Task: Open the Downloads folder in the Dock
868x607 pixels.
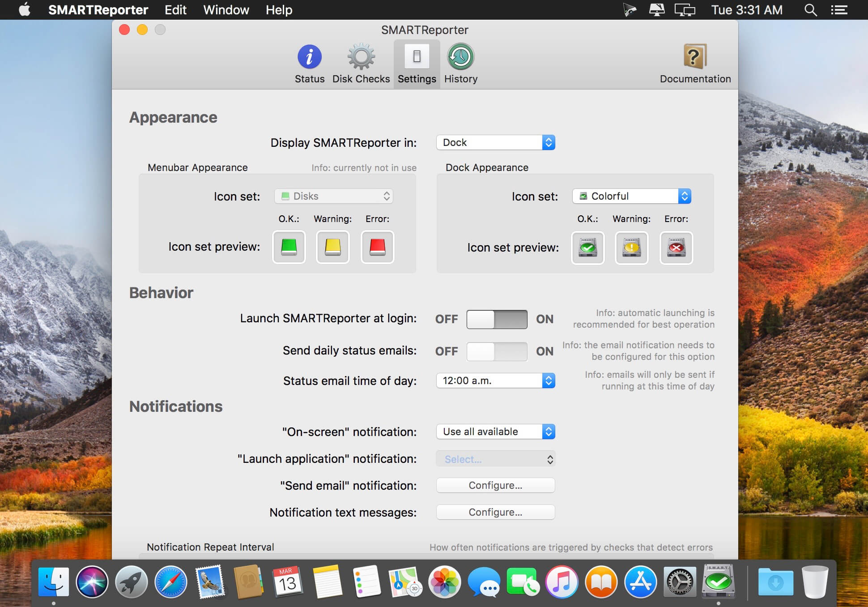Action: point(776,582)
